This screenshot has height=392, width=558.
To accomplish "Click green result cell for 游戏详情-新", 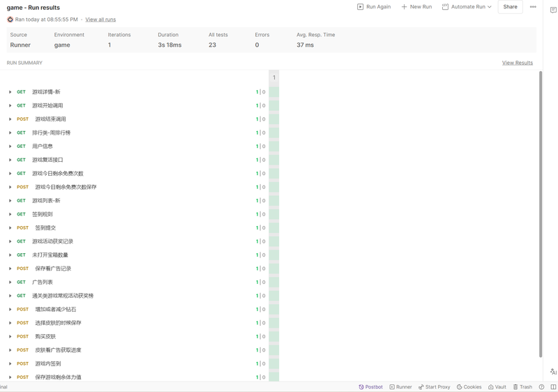I will 273,92.
